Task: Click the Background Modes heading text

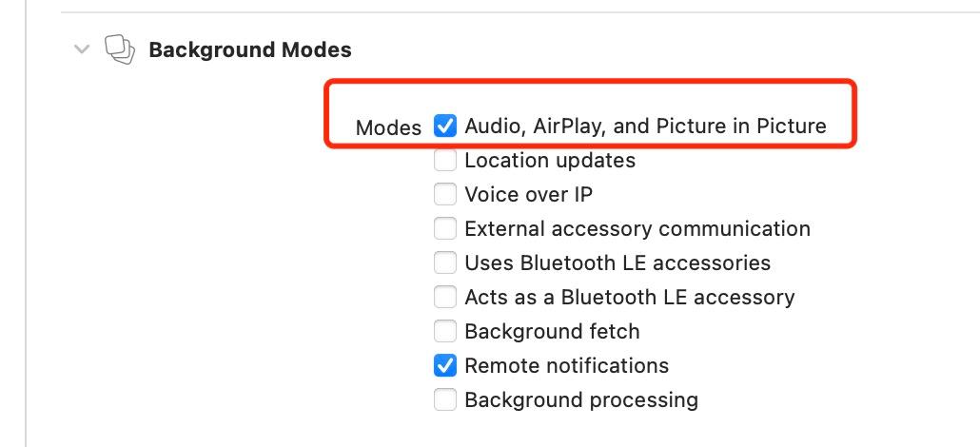Action: point(250,49)
